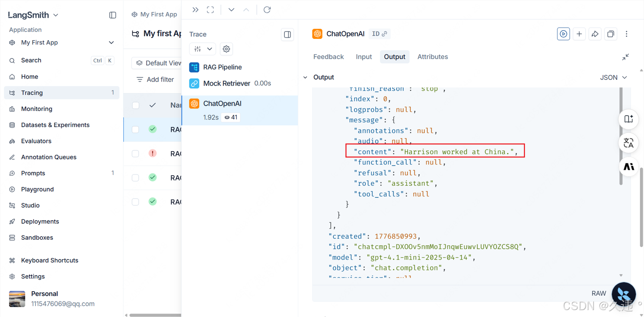Open the Playground page
This screenshot has height=317, width=644.
click(x=61, y=189)
